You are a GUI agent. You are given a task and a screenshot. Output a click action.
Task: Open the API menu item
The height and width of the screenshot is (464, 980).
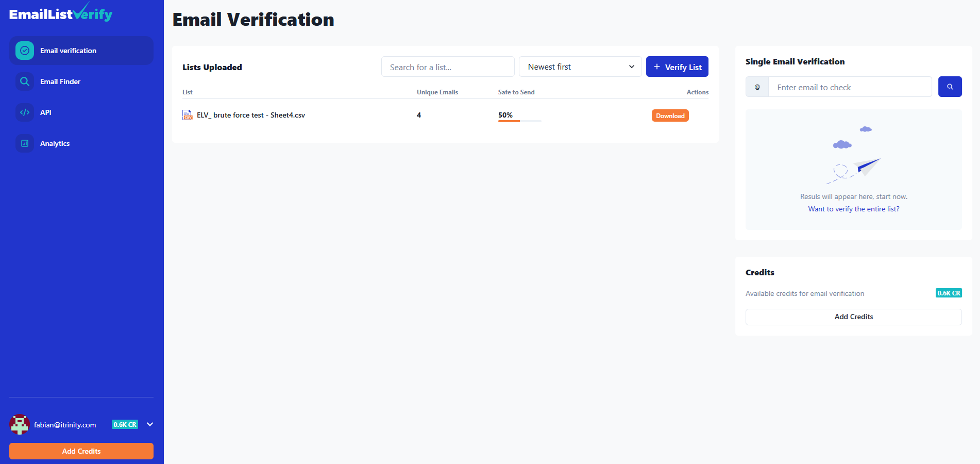(46, 112)
